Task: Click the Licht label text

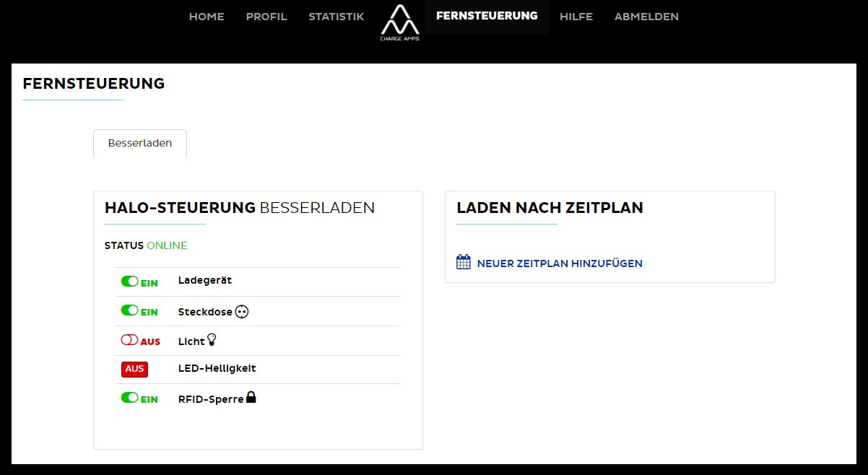Action: (191, 341)
